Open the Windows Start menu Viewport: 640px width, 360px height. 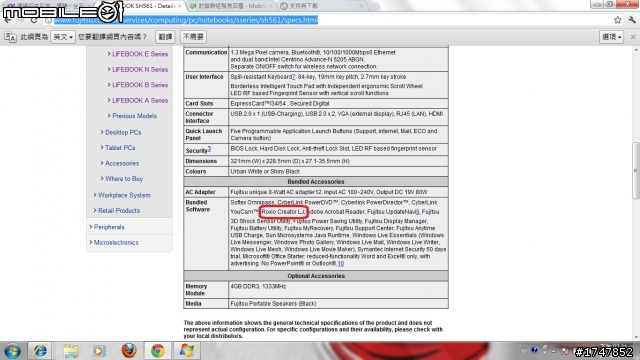(12, 351)
